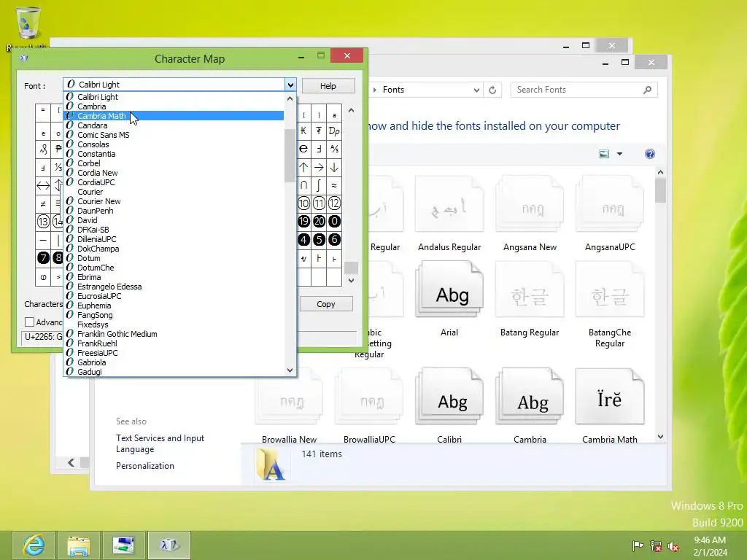This screenshot has height=560, width=747.
Task: Pick Euphemia from the font list
Action: click(174, 306)
